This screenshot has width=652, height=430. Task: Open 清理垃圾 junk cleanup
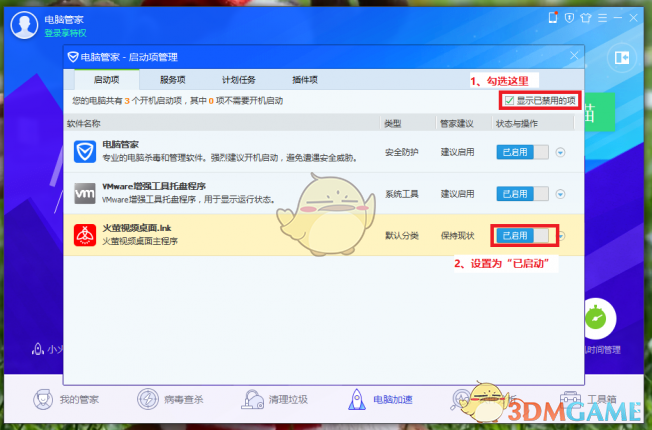274,400
